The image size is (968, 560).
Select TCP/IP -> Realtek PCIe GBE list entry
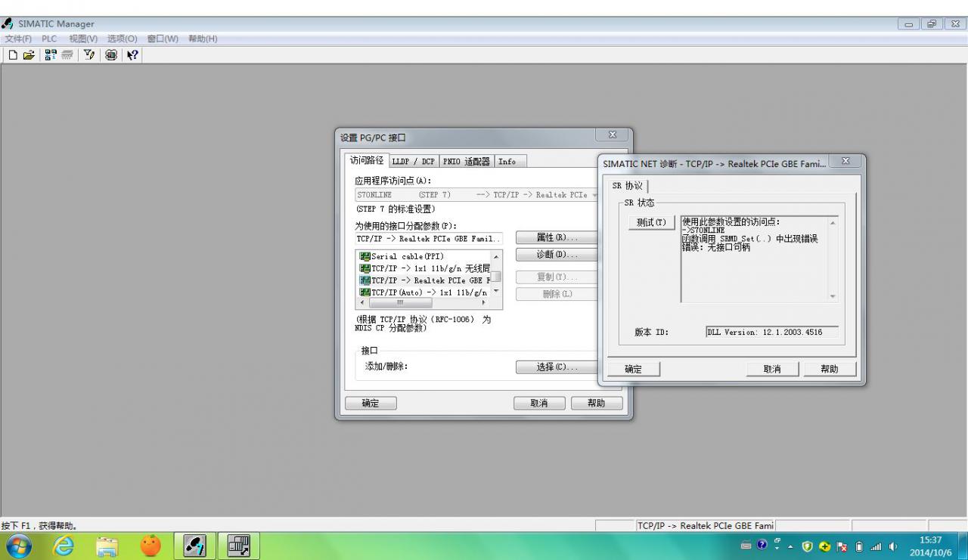(424, 280)
